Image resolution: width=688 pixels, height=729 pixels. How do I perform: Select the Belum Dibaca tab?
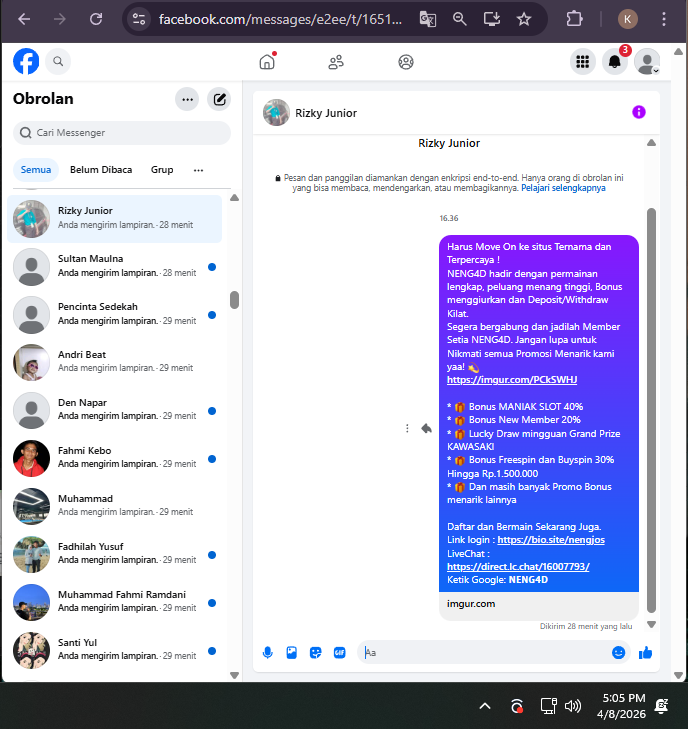(x=101, y=170)
